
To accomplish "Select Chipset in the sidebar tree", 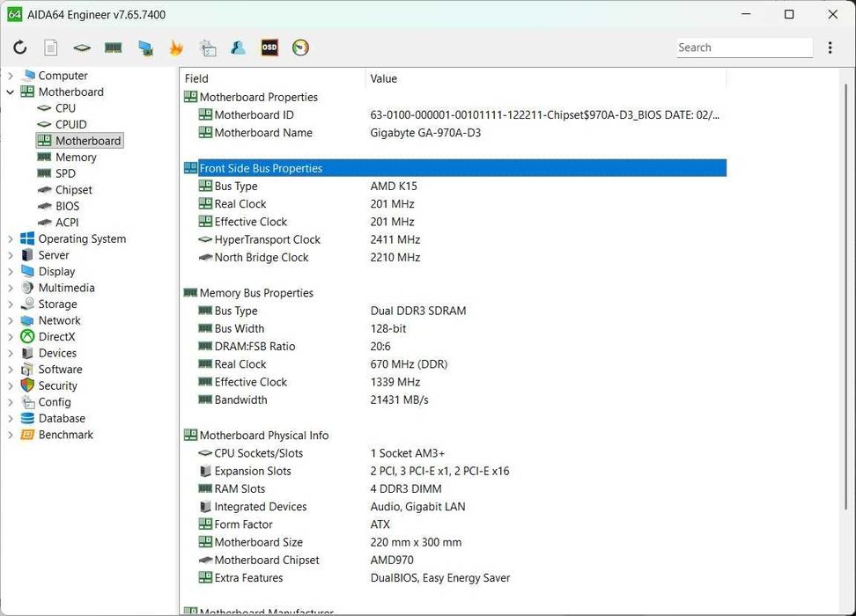I will pos(73,190).
